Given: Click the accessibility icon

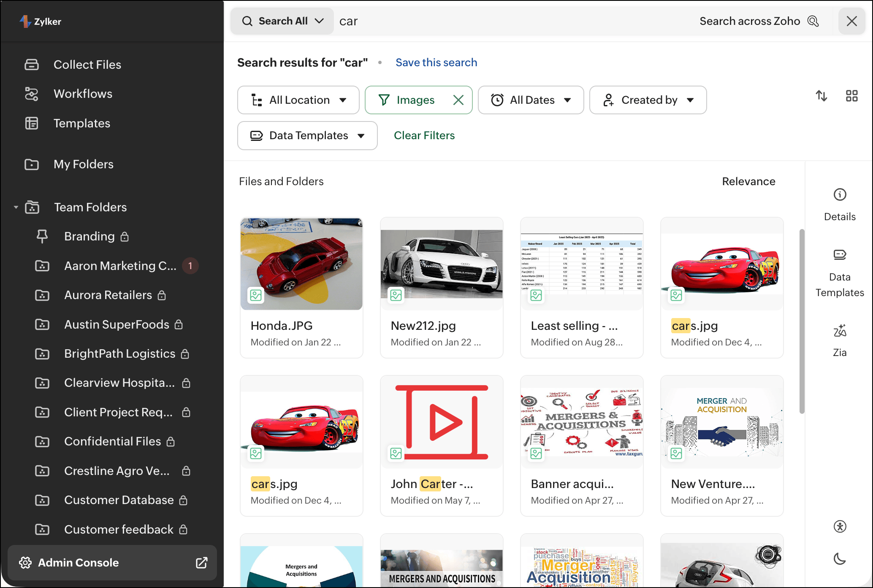Looking at the screenshot, I should (840, 526).
